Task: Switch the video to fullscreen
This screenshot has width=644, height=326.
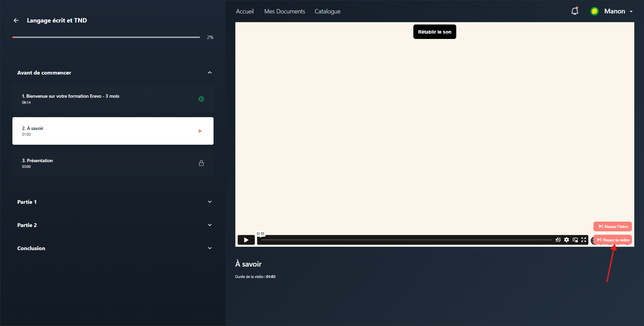Action: coord(584,240)
